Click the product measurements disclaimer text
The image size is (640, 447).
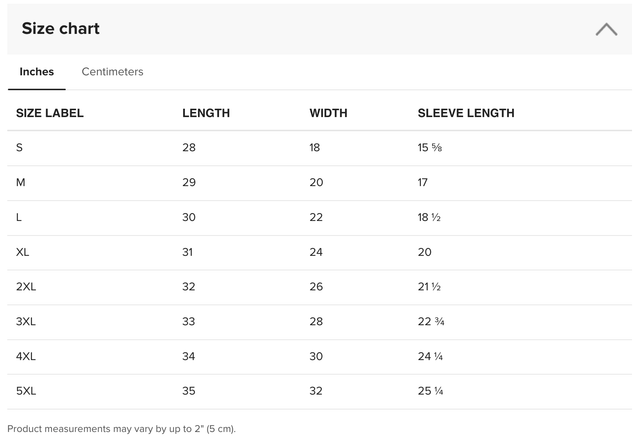122,429
